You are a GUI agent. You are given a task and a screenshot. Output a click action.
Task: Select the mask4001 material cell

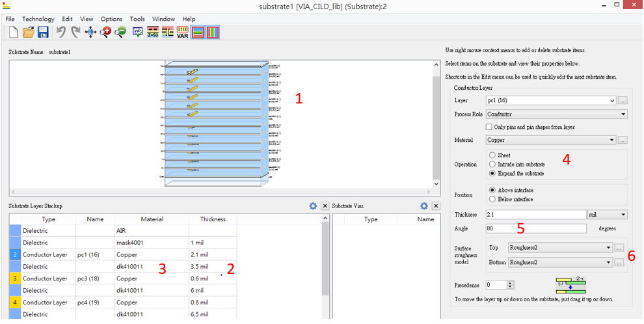152,243
